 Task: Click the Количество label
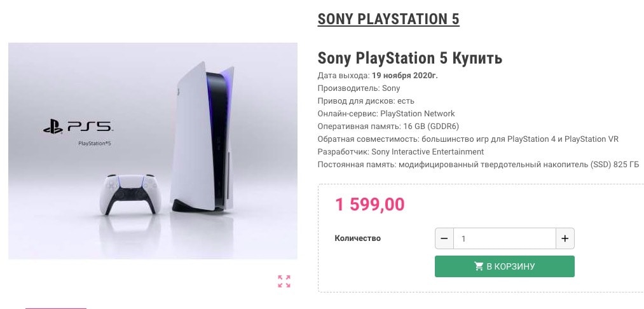[357, 238]
